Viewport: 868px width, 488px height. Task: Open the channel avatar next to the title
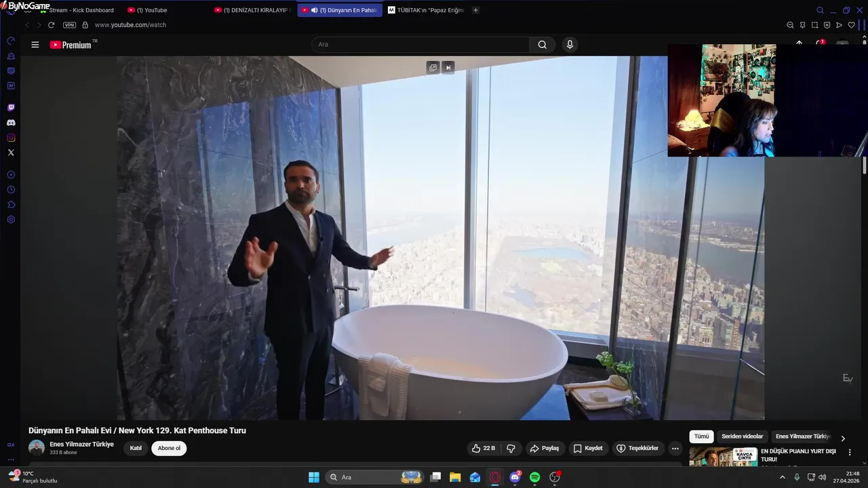[x=37, y=448]
